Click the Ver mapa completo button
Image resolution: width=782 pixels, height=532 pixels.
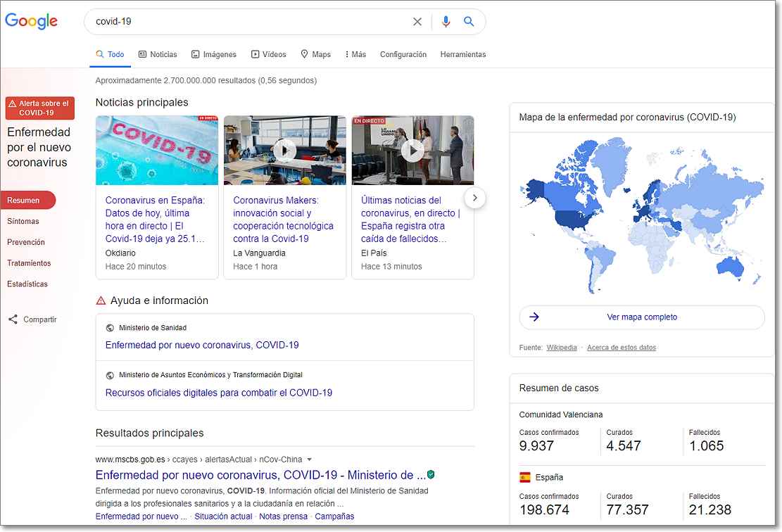coord(642,317)
